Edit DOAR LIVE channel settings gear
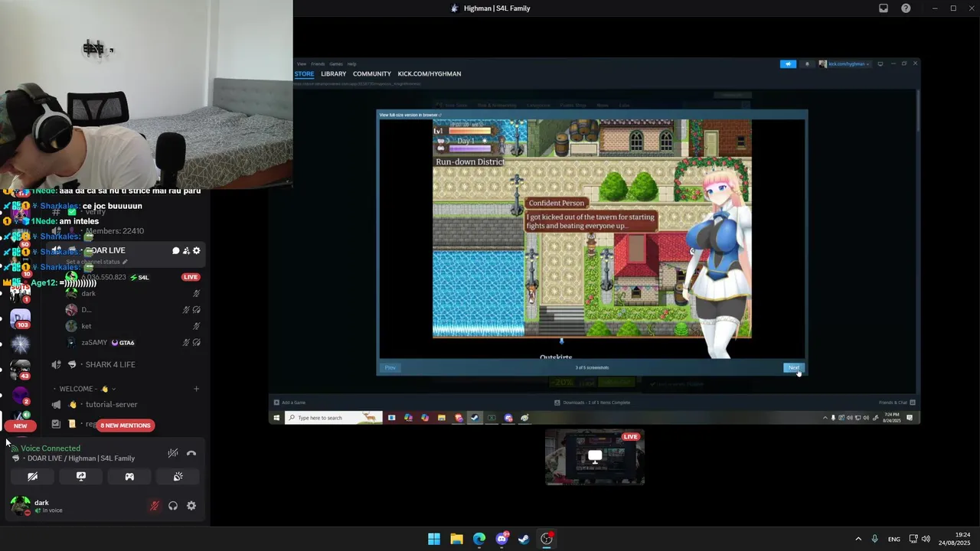 [x=197, y=250]
